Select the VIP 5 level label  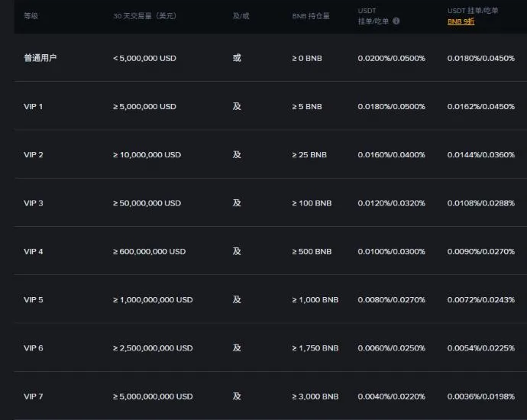click(x=34, y=299)
